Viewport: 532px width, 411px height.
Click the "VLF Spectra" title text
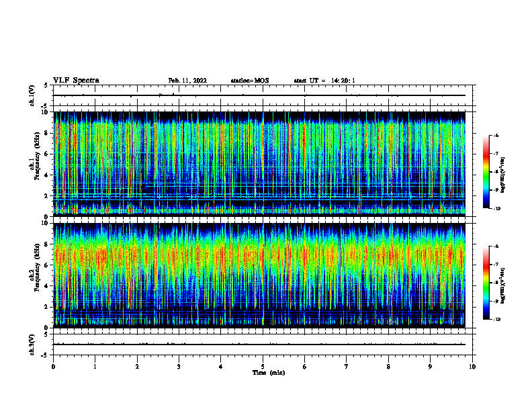[x=76, y=81]
